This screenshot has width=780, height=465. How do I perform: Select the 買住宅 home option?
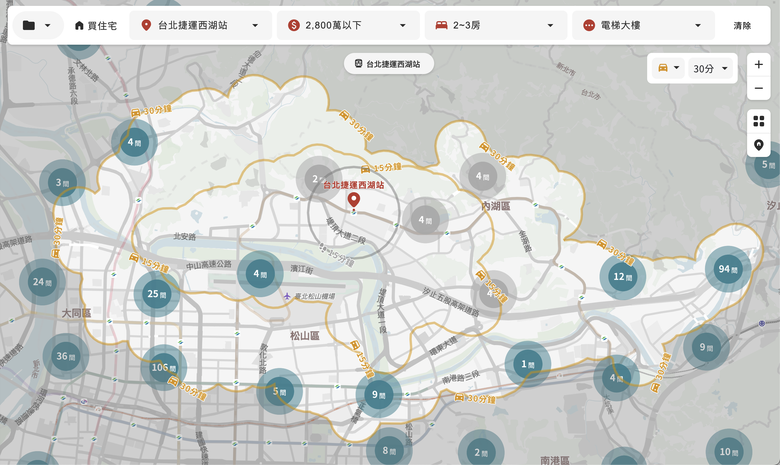tap(96, 25)
